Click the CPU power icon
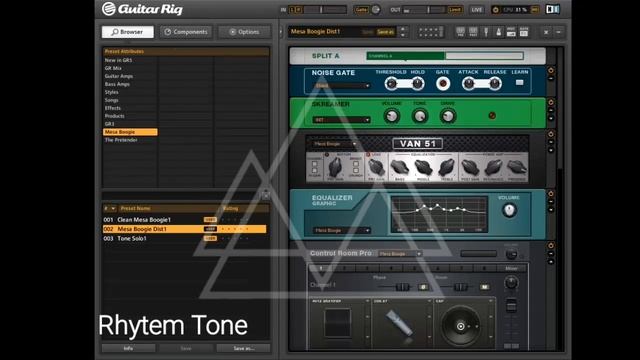The width and height of the screenshot is (640, 360). click(x=496, y=10)
